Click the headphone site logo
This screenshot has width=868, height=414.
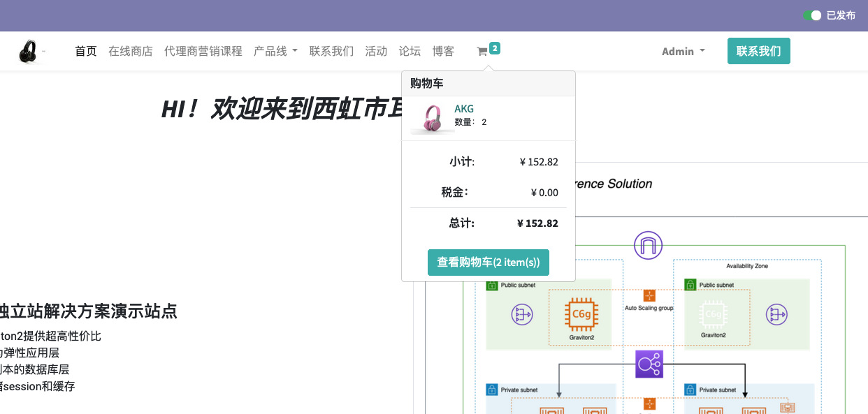coord(29,52)
